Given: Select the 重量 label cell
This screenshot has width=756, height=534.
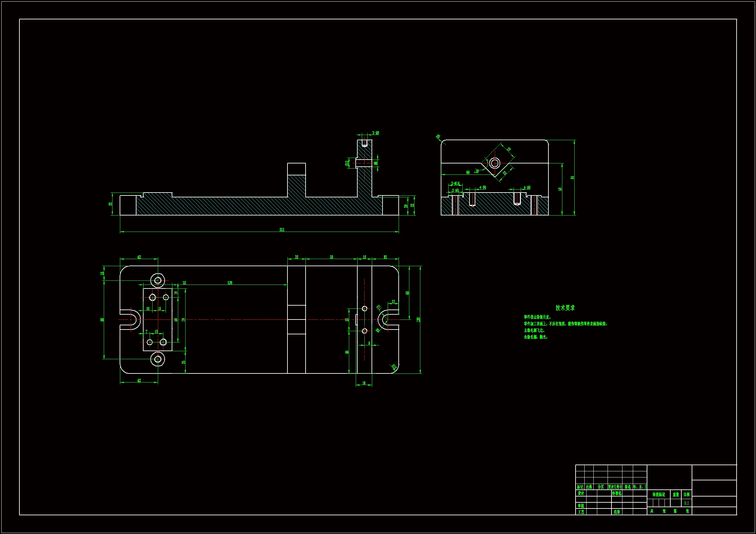Looking at the screenshot, I should [676, 495].
